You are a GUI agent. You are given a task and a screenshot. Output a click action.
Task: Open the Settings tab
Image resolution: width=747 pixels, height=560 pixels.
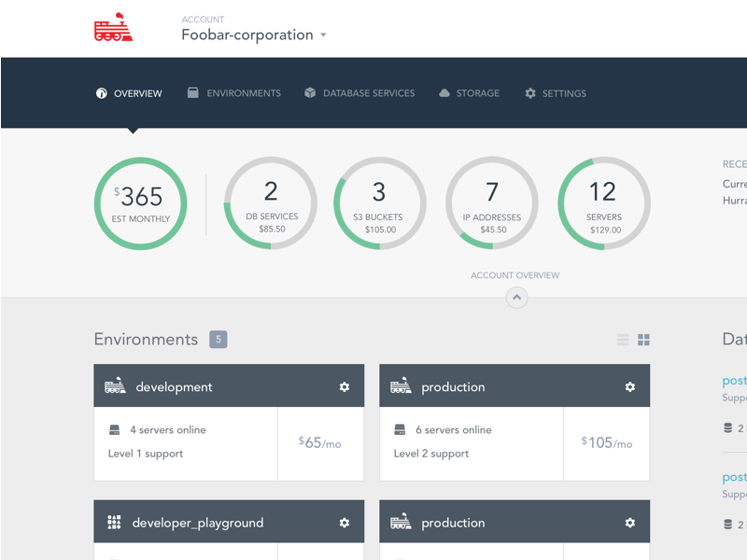coord(556,93)
